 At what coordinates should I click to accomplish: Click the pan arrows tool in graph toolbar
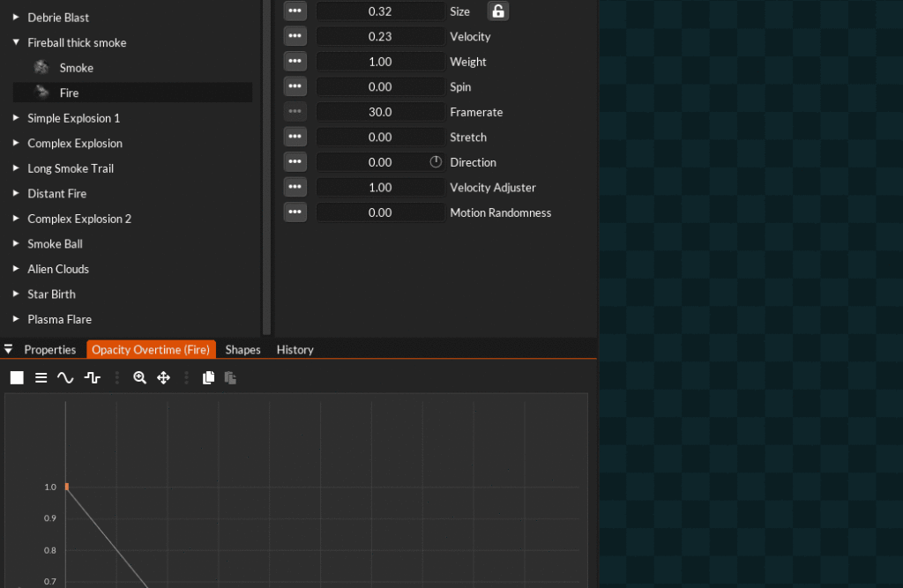pyautogui.click(x=163, y=377)
